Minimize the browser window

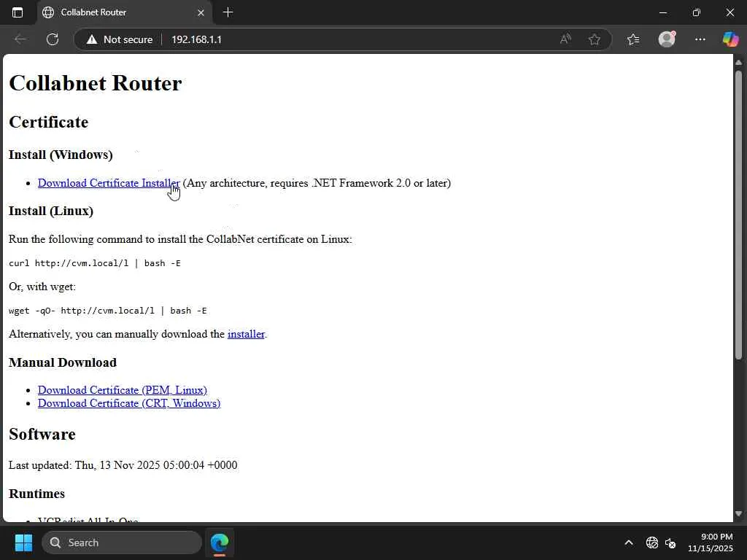(662, 12)
